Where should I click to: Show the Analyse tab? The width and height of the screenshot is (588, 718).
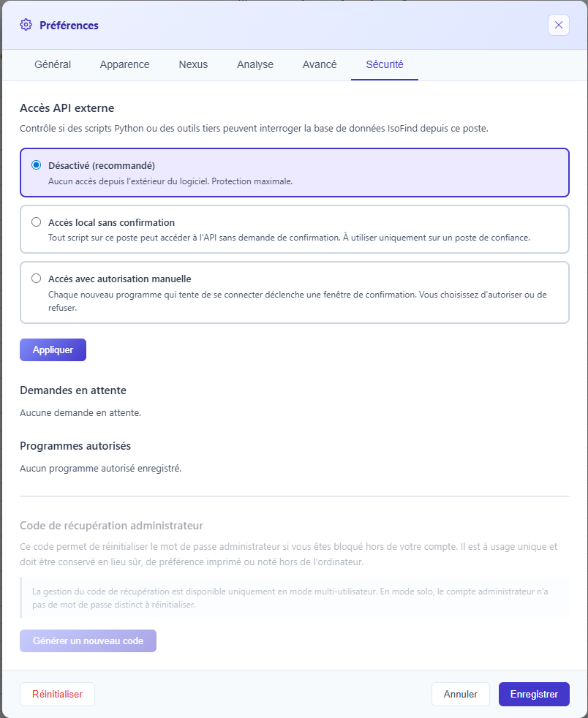(x=255, y=64)
